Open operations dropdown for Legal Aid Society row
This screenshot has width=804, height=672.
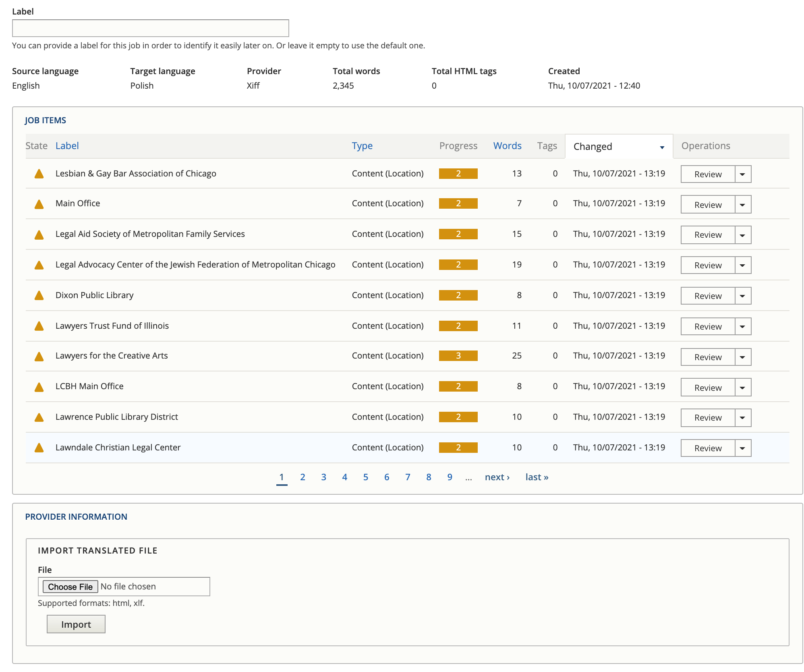(743, 235)
